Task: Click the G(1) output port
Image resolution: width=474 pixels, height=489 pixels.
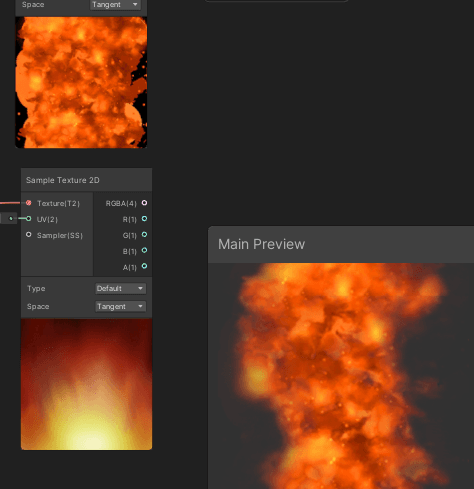Action: tap(144, 235)
